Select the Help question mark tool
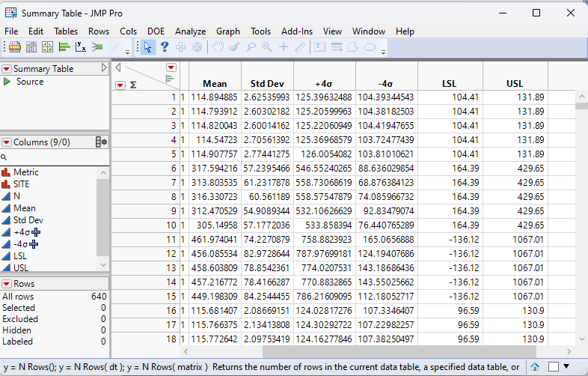The image size is (588, 376). [x=165, y=47]
